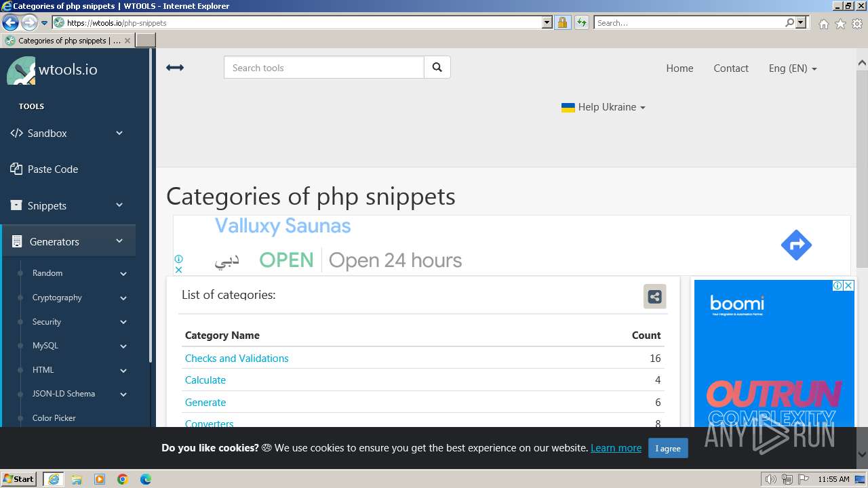Click the Sandbox code icon

[x=16, y=133]
